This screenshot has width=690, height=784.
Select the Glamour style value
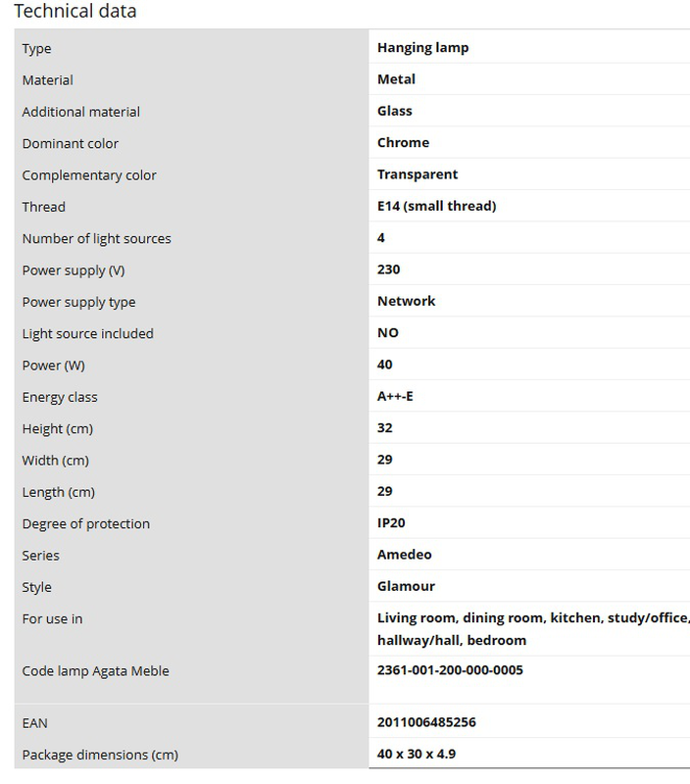point(406,586)
